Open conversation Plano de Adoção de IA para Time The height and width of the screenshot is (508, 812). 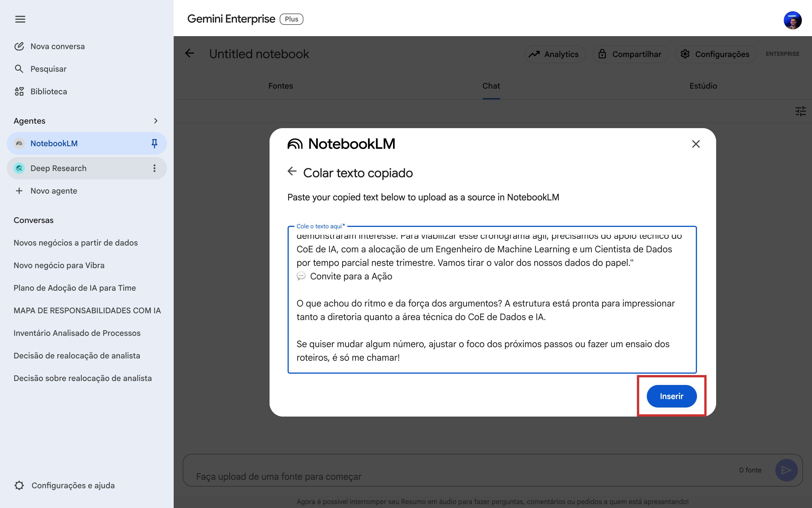(x=74, y=288)
